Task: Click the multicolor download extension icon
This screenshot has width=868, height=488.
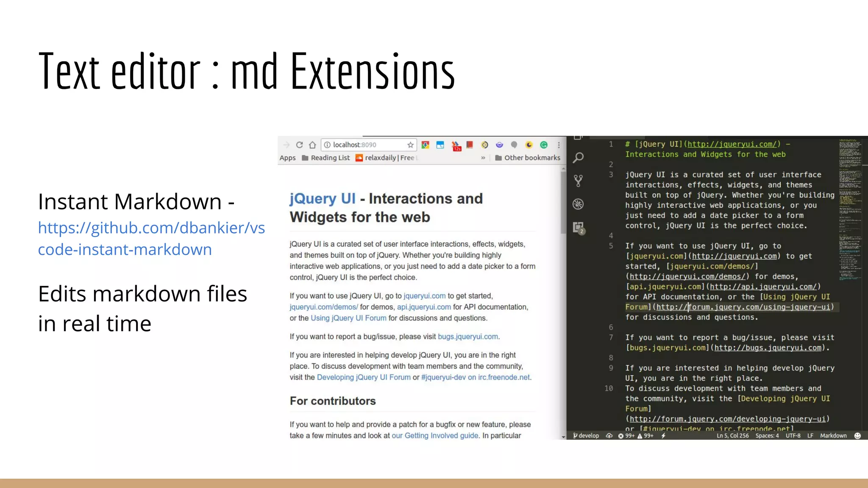Action: click(x=426, y=145)
